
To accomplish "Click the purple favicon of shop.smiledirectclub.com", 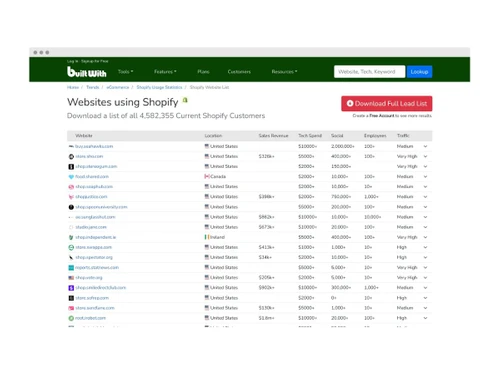I will pos(71,288).
